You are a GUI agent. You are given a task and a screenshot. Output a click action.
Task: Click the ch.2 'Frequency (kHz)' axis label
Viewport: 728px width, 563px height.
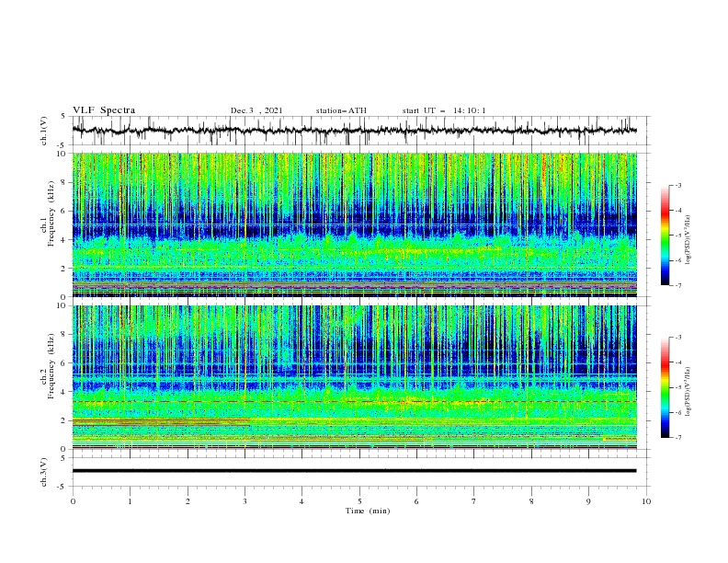point(51,365)
